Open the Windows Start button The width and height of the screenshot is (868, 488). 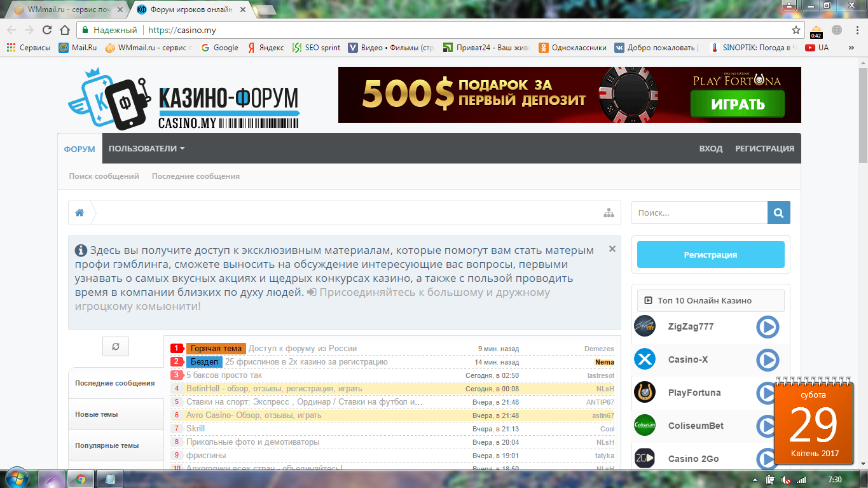[17, 479]
